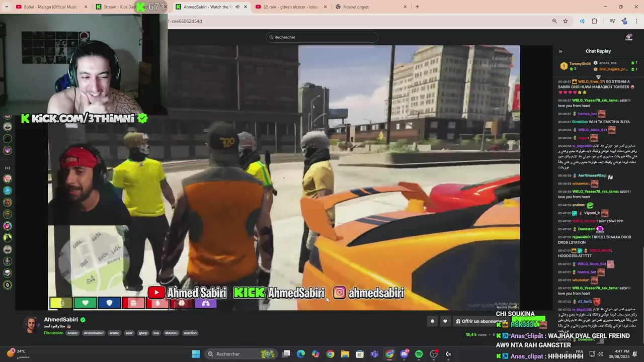Select the Ahmedsabiri tag
This screenshot has height=362, width=644.
pos(94,333)
